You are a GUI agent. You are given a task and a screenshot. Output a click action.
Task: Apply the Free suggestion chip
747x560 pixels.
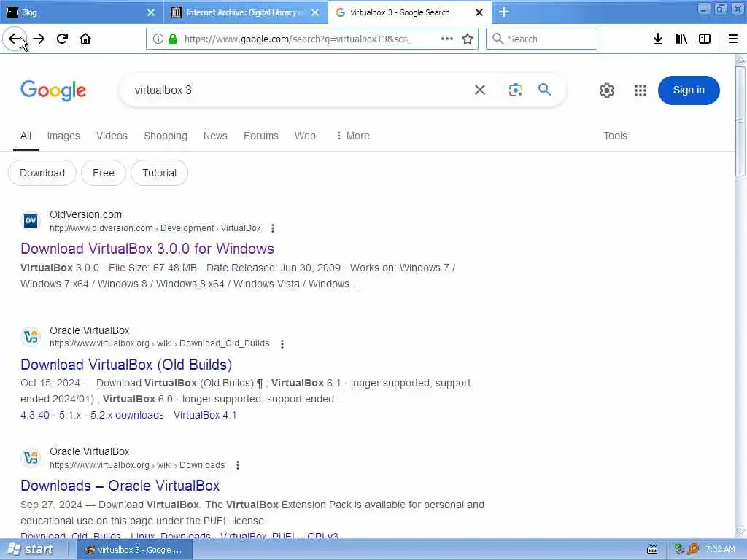pos(104,173)
